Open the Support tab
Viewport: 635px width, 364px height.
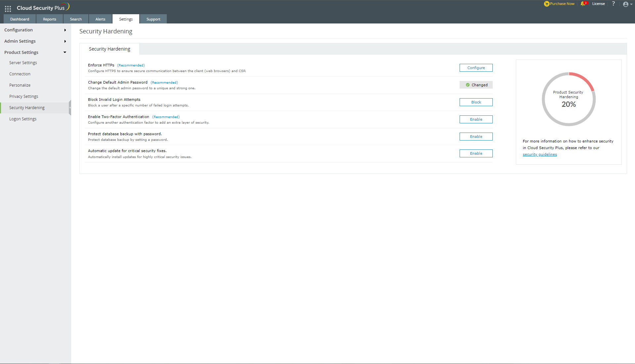tap(153, 19)
